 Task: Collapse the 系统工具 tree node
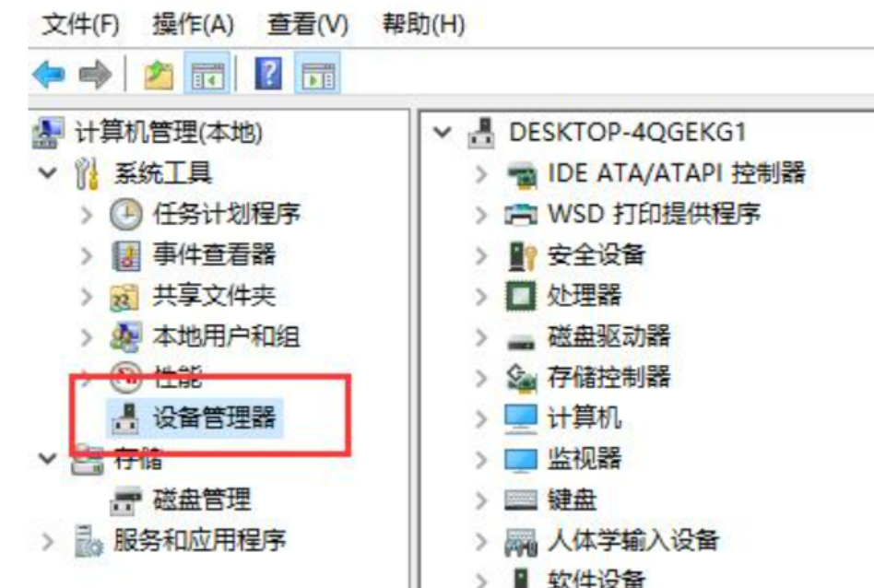(48, 172)
